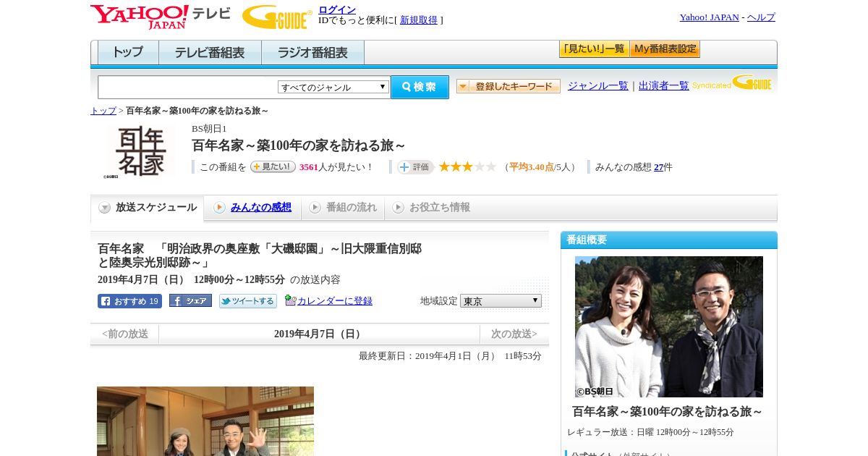Click the BS朝日1 channel label
868x456 pixels.
(x=209, y=129)
